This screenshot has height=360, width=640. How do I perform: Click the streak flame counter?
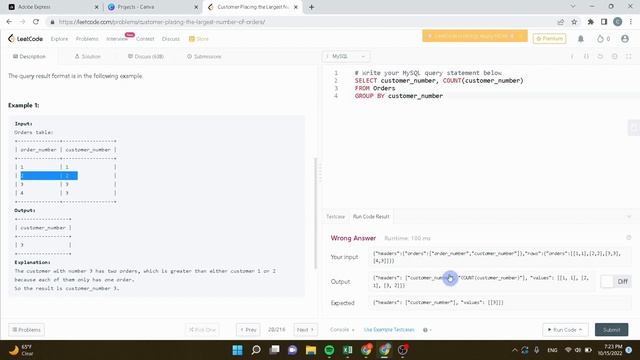[603, 39]
